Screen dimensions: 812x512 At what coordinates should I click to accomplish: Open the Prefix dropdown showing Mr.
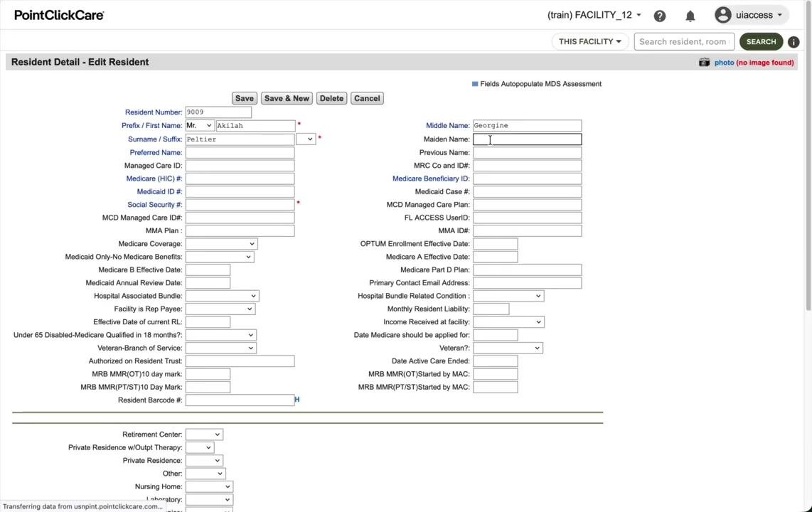[x=199, y=125]
